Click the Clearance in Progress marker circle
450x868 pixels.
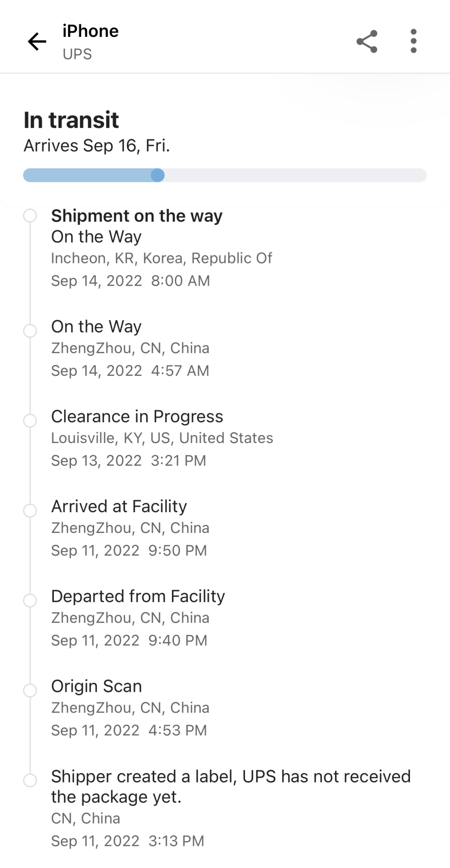30,421
